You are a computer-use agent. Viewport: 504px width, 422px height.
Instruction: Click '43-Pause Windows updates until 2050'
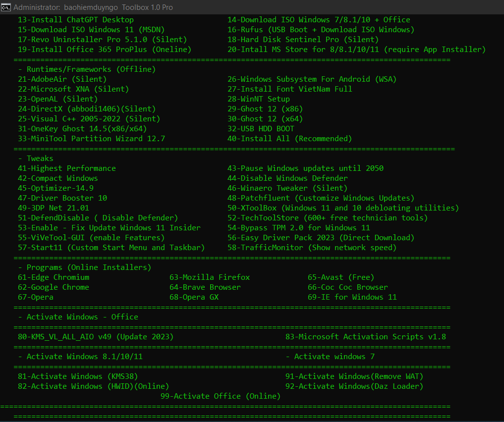(305, 168)
